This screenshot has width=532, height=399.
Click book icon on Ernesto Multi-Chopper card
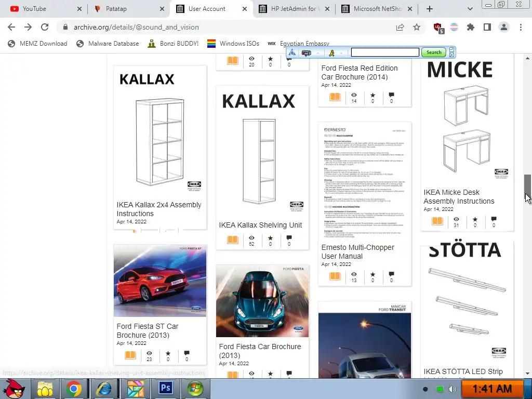[x=335, y=276]
